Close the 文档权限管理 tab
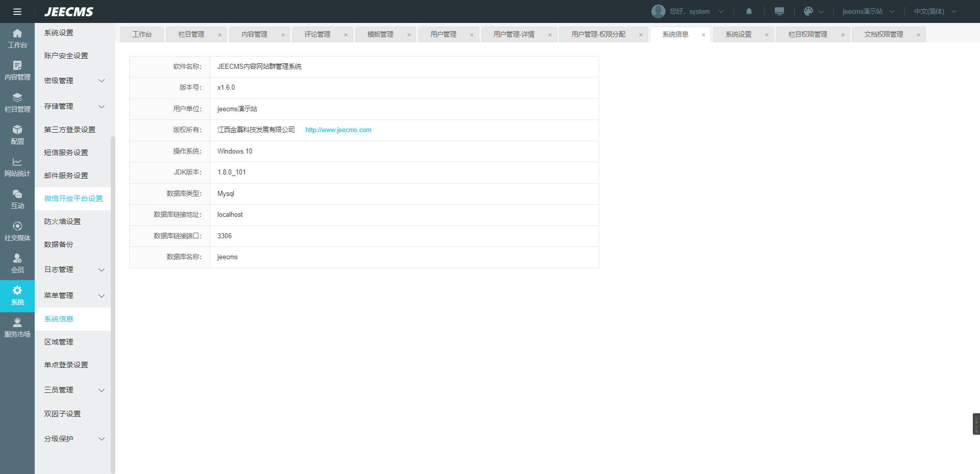Screen dimensions: 980x474 tap(918, 35)
